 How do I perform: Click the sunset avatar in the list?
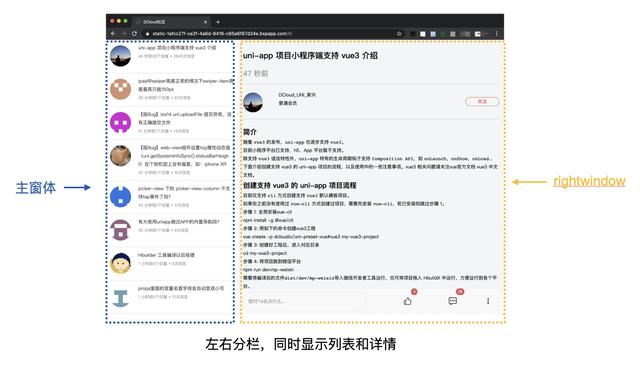pos(120,56)
